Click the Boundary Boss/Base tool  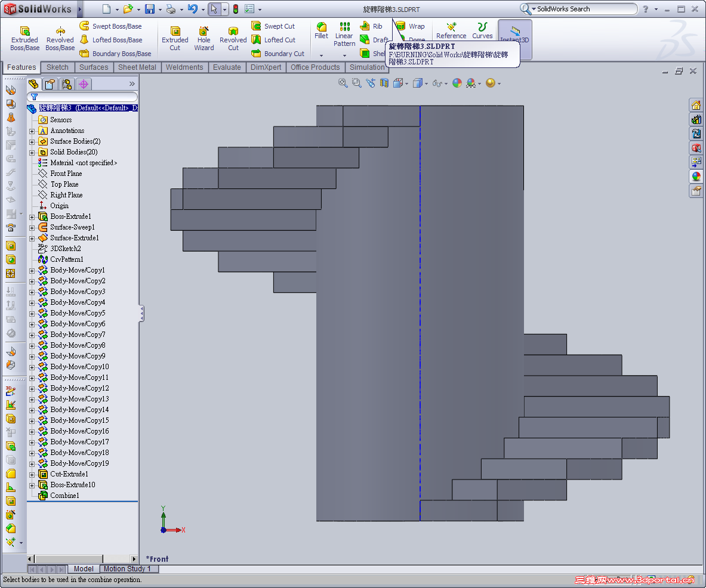click(115, 53)
